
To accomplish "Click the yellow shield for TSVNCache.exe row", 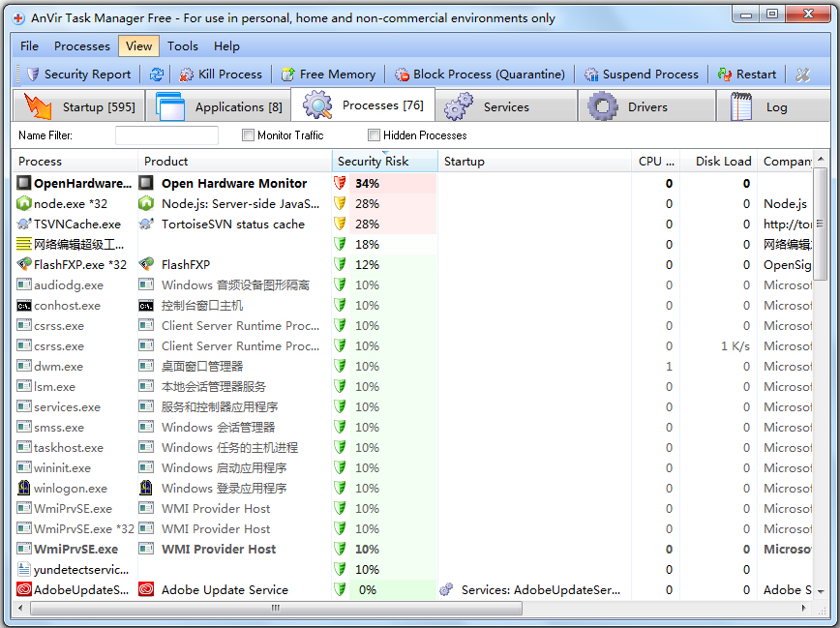I will click(x=340, y=224).
